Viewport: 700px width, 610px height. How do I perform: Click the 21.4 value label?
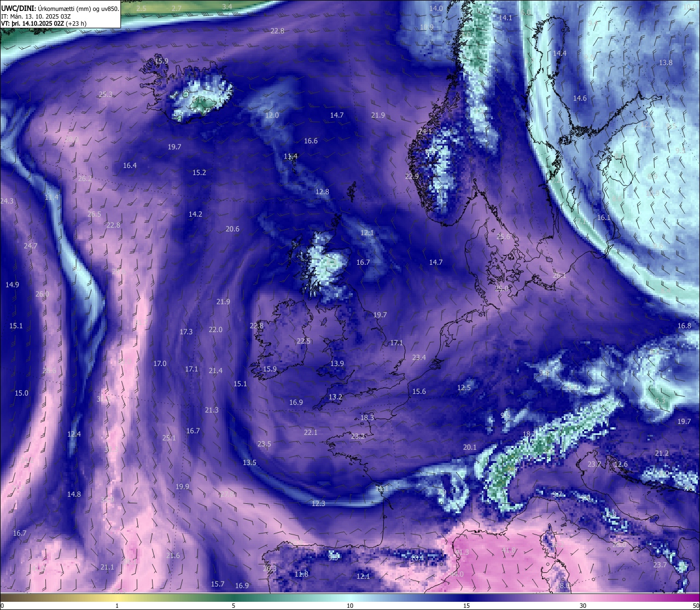215,370
